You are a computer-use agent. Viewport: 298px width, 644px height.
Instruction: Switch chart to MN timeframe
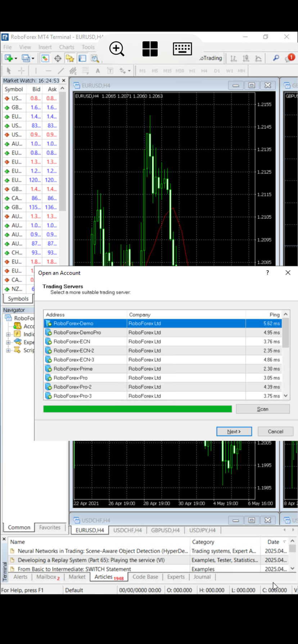(x=241, y=71)
